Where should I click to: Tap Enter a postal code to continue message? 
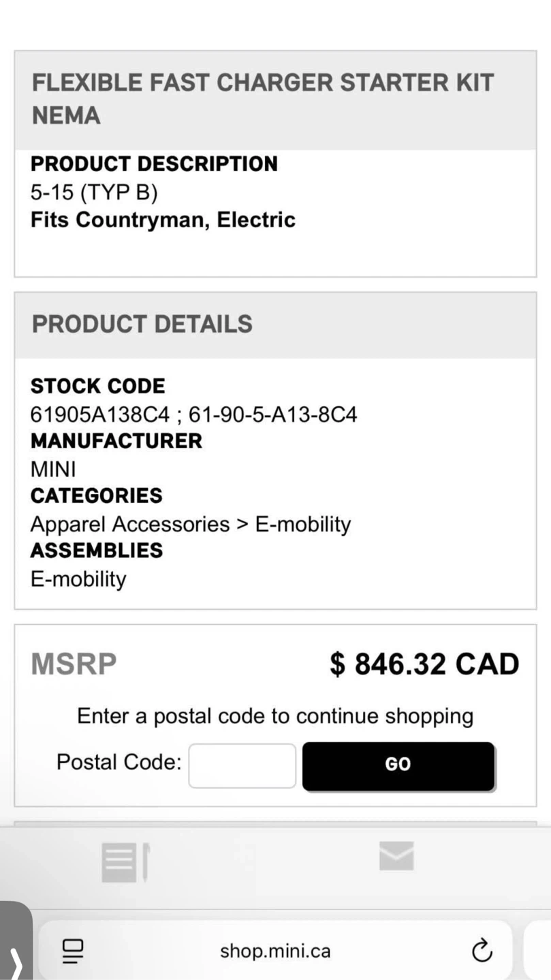point(274,716)
